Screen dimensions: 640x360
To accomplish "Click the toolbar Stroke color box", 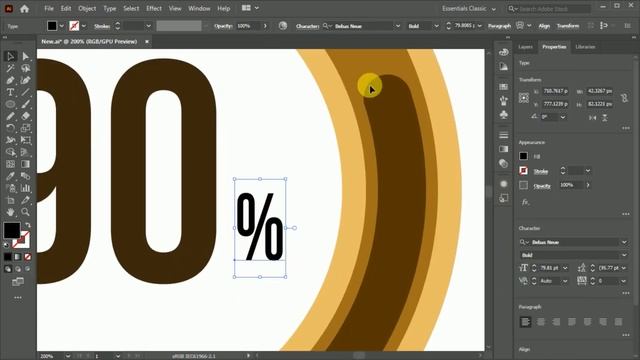I will pyautogui.click(x=21, y=240).
